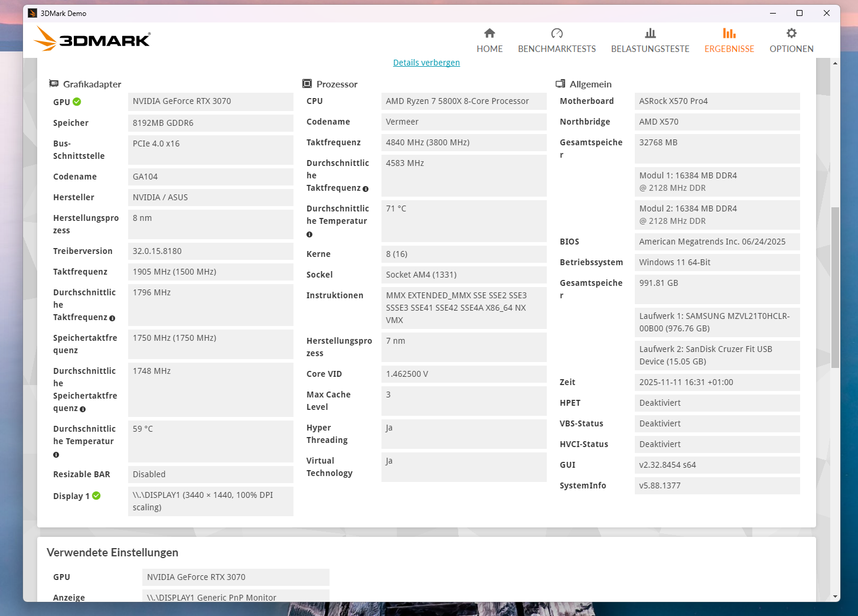
Task: Click the scrollbar down arrow
Action: [835, 597]
